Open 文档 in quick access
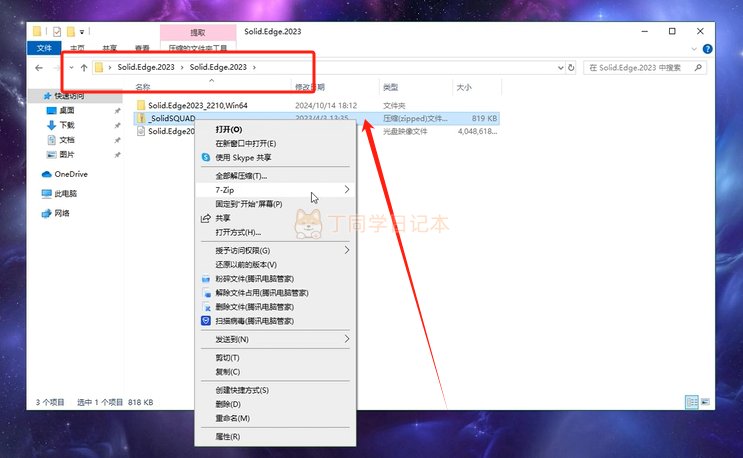This screenshot has width=743, height=458. pos(67,140)
